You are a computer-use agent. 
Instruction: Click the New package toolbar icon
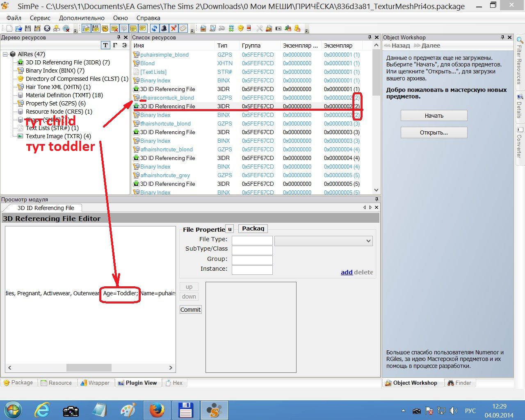click(x=9, y=28)
